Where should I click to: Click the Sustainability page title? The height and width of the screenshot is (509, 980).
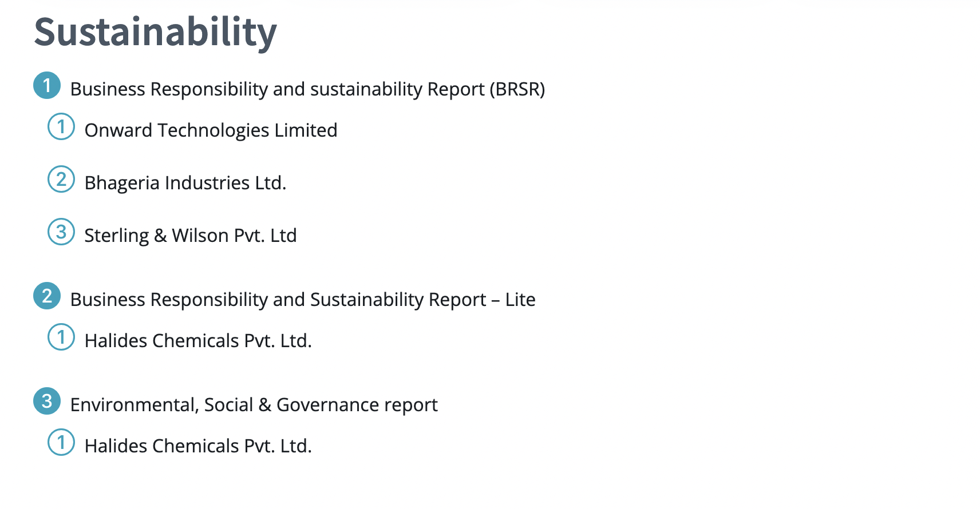pos(155,33)
